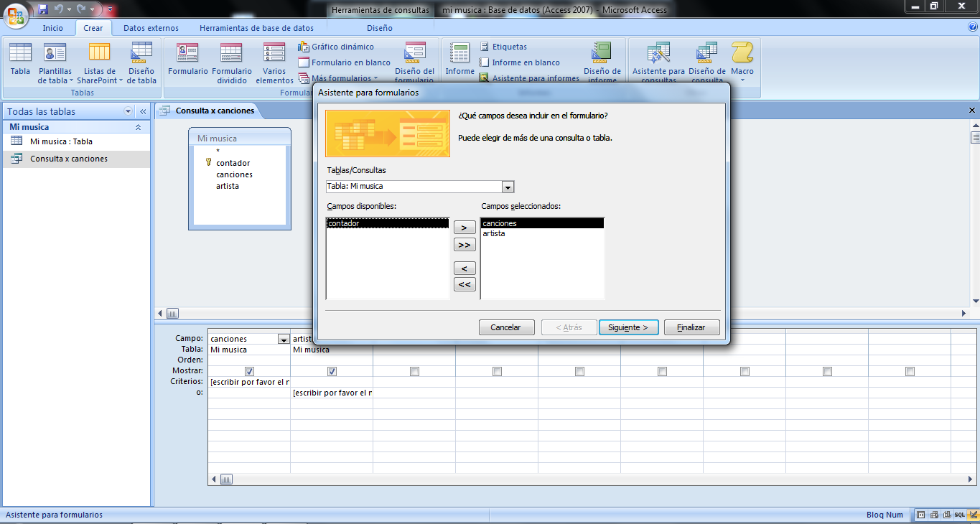Uncheck Mostrar for canciones column
The height and width of the screenshot is (524, 980).
[x=249, y=371]
